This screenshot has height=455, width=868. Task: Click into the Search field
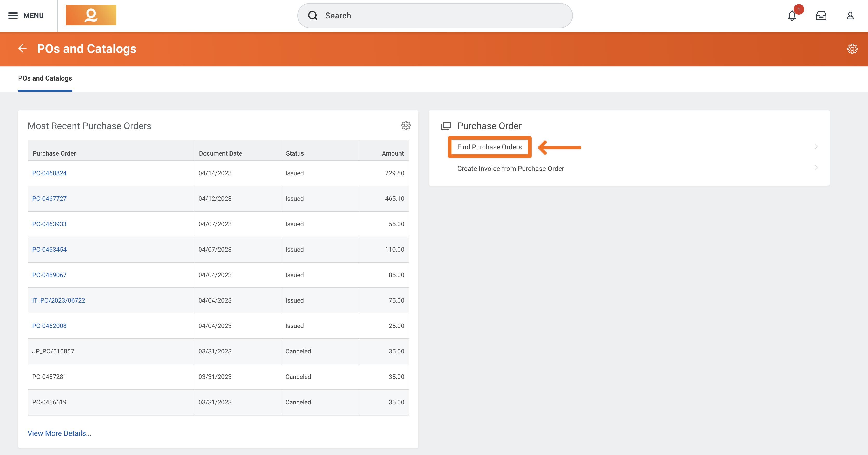click(435, 16)
